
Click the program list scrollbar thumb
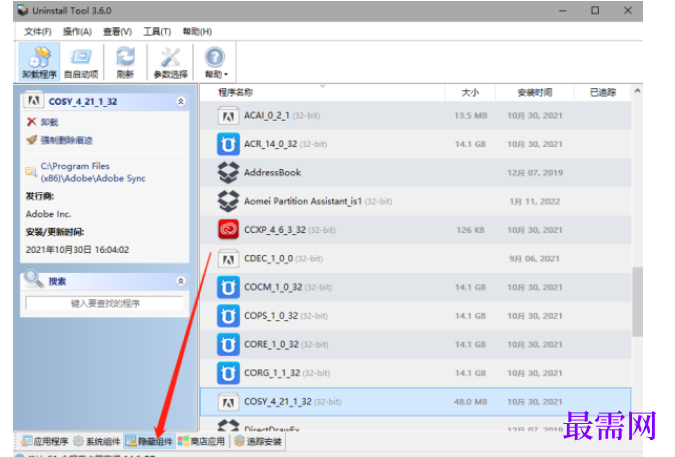pyautogui.click(x=637, y=302)
